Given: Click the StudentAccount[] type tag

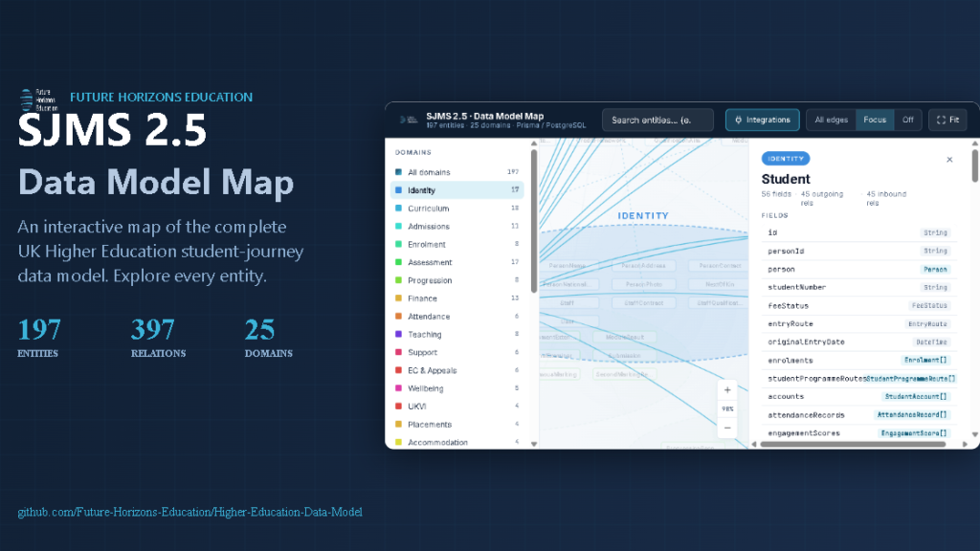Looking at the screenshot, I should point(916,397).
